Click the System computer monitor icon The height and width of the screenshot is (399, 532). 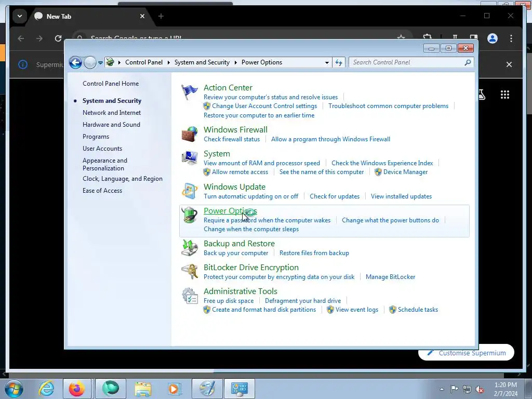(x=189, y=158)
